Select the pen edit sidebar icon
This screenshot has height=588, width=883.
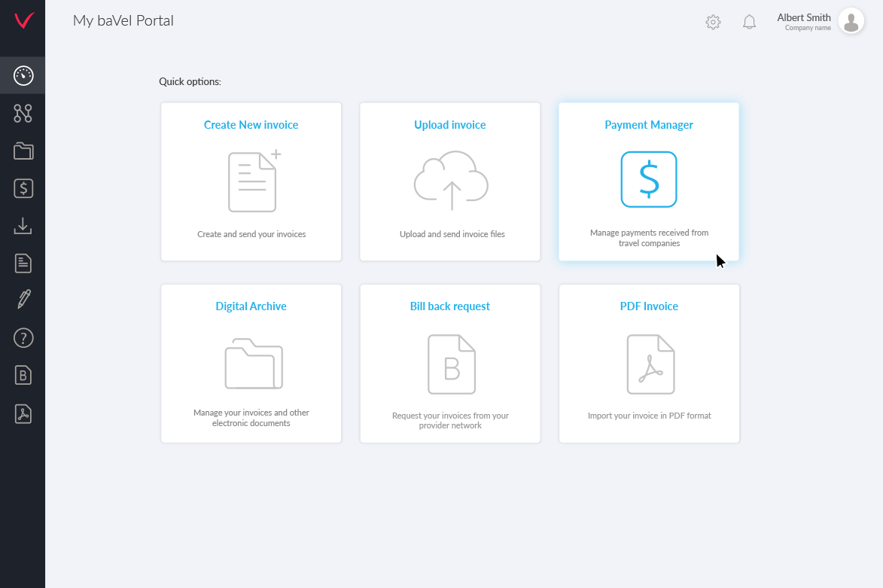(23, 300)
